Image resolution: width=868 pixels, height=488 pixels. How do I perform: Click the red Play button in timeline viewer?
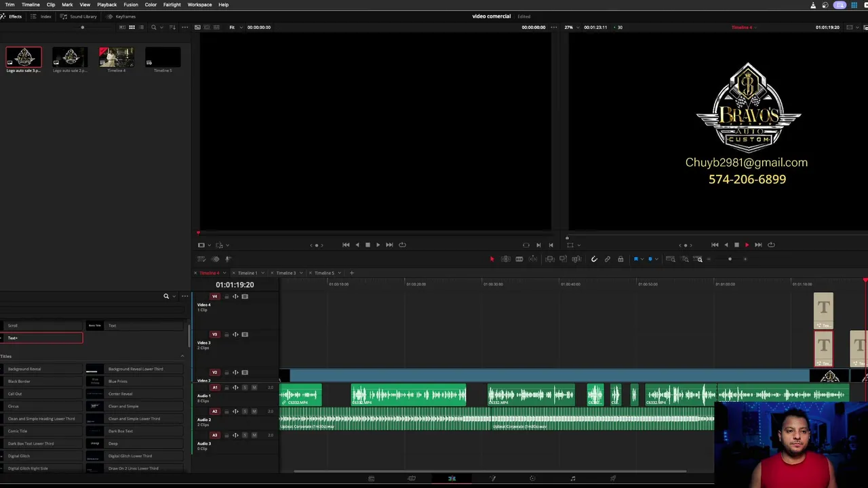747,245
